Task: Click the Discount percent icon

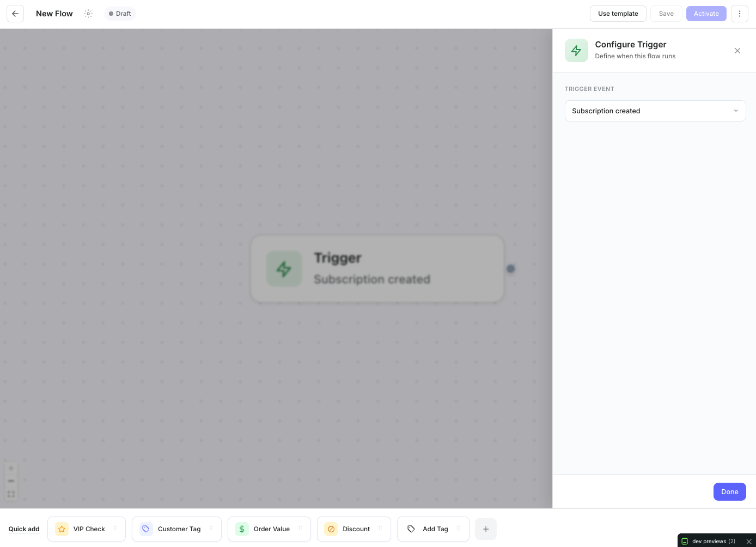Action: click(x=331, y=529)
